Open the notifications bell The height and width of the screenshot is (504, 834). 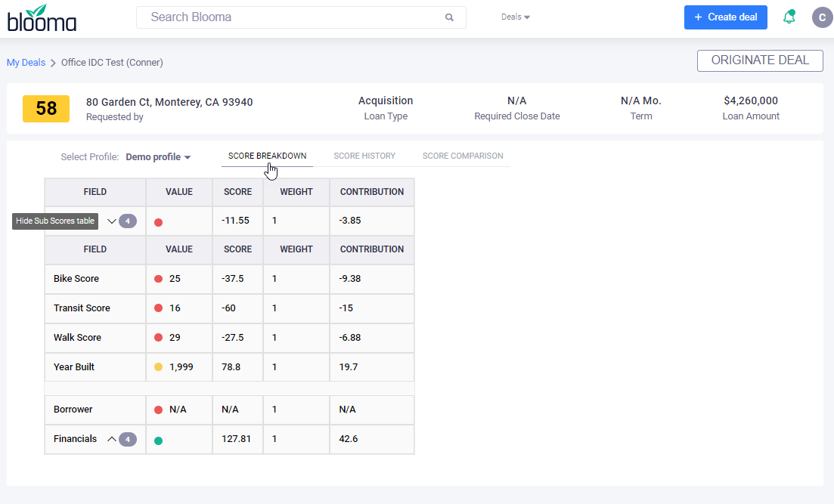(x=789, y=17)
